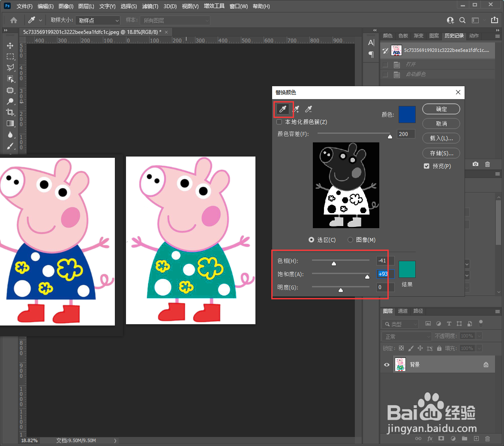Viewport: 504px width, 446px height.
Task: Choose the Subtract from Sample eyedropper
Action: (x=309, y=109)
